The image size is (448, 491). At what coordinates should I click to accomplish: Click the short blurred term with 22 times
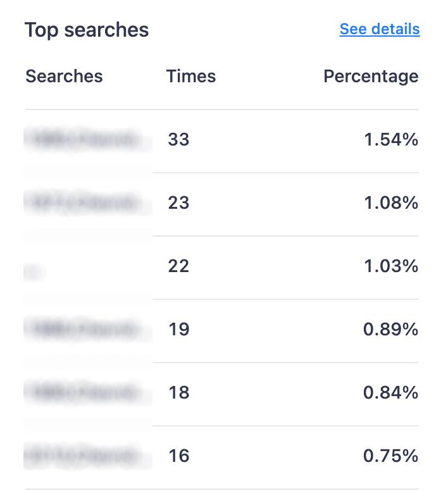[34, 272]
